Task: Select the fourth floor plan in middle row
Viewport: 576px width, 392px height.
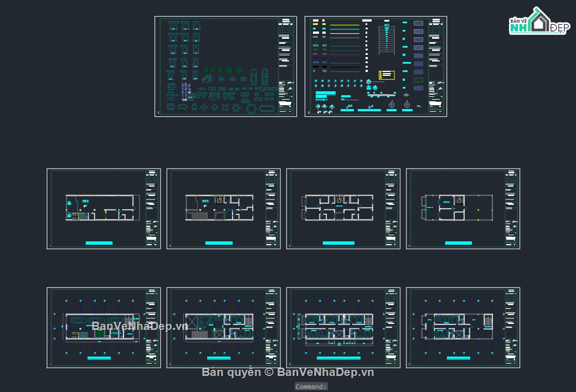Action: click(x=462, y=209)
